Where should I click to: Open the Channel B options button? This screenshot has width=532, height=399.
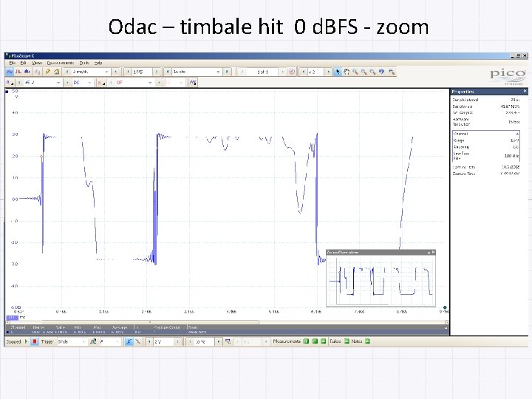point(101,83)
